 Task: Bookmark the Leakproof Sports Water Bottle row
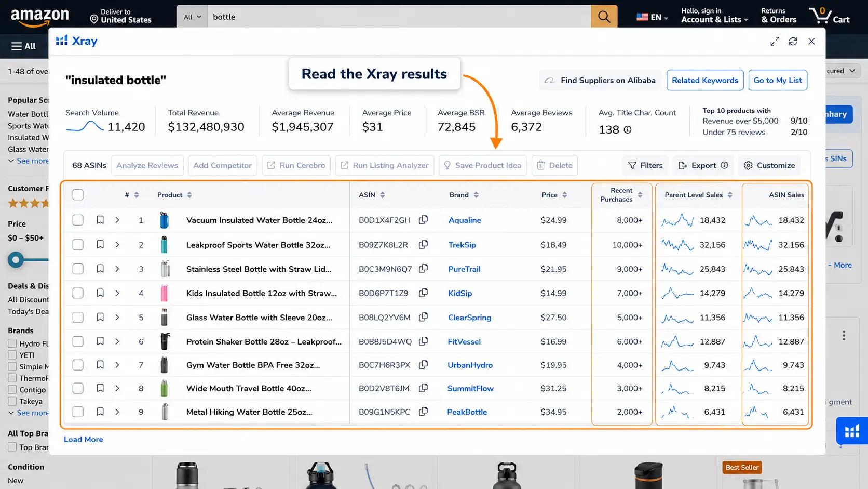100,244
